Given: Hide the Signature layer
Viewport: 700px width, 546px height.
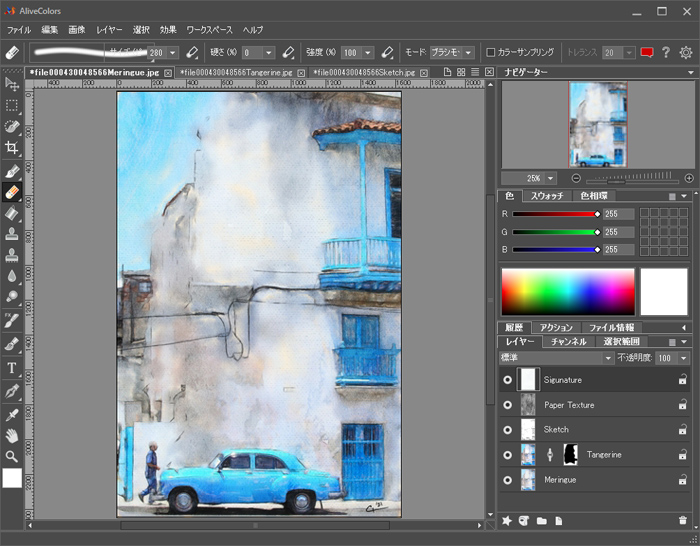Looking at the screenshot, I should point(507,380).
